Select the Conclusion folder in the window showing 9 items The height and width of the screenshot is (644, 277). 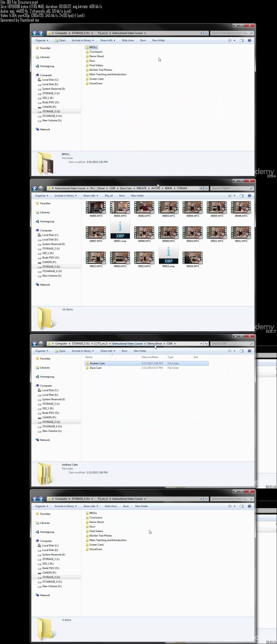(94, 518)
